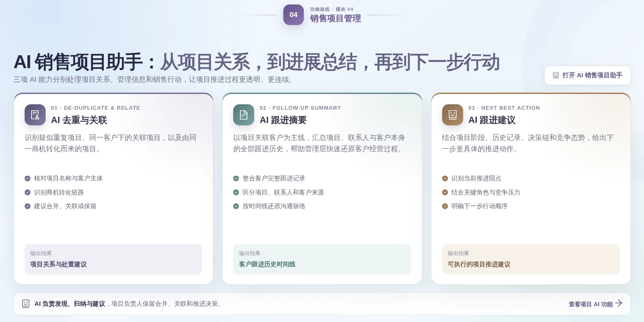Click the 识别当前推进阻点 bullet text
644x322 pixels.
pos(476,178)
